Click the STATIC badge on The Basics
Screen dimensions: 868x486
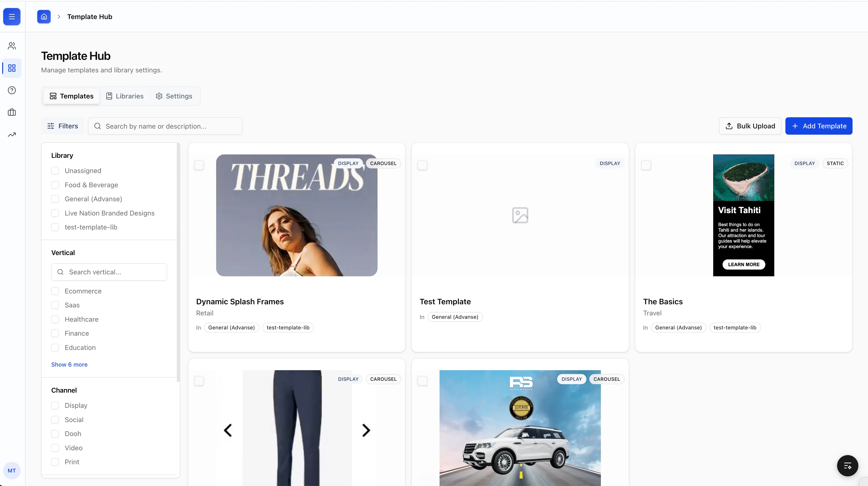pyautogui.click(x=835, y=164)
